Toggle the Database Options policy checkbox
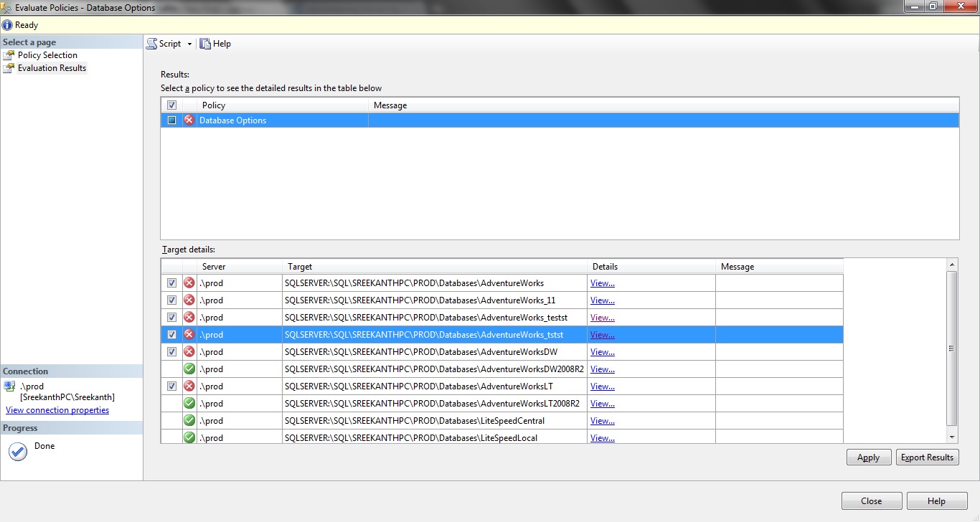980x522 pixels. click(x=171, y=120)
